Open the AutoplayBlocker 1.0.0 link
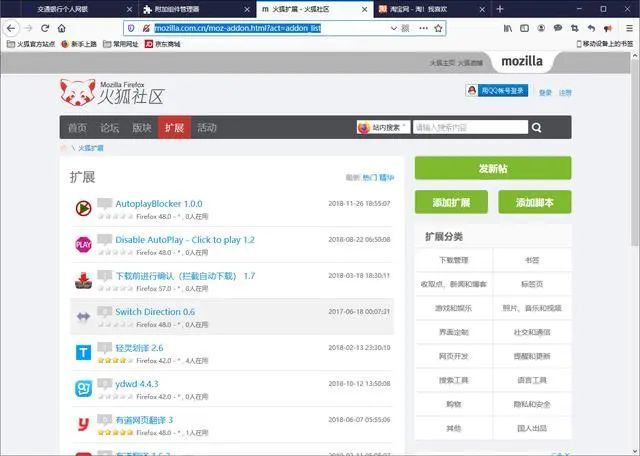This screenshot has width=640, height=456. (159, 203)
